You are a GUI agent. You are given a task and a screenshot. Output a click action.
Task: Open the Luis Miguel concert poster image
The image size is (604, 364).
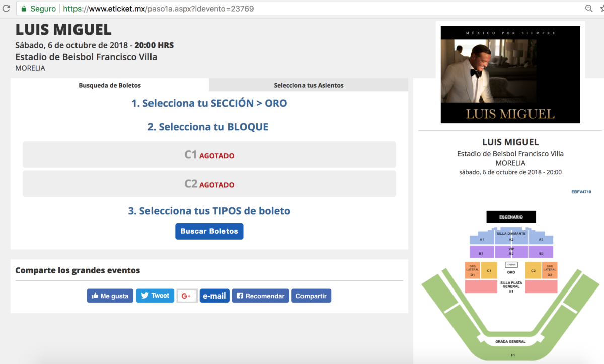[510, 75]
